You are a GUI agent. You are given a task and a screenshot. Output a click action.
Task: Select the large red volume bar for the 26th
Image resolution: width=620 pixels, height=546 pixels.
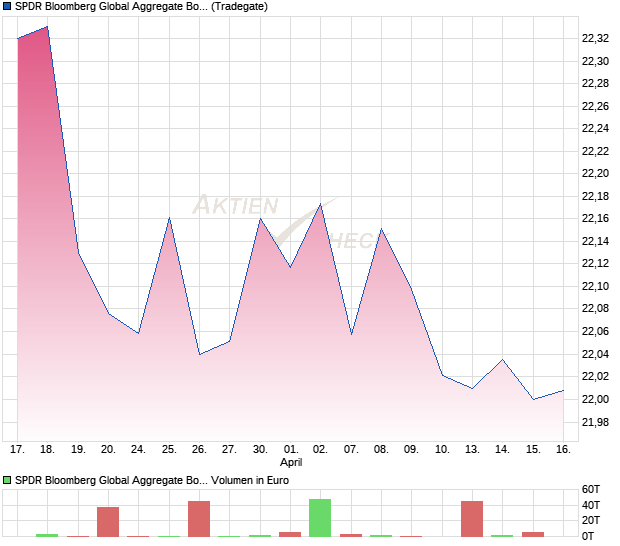pyautogui.click(x=199, y=519)
